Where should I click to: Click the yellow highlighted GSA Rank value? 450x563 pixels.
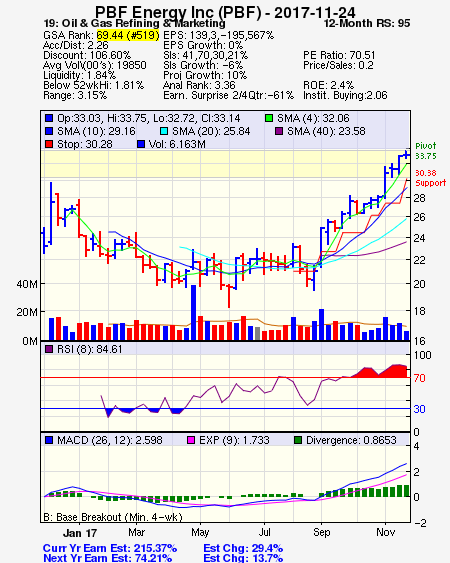pos(128,35)
